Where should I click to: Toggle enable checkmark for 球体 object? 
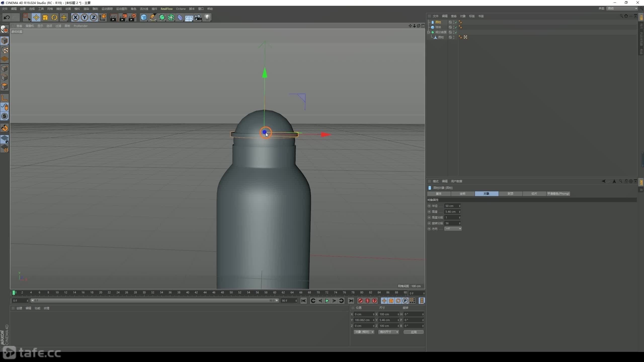(456, 27)
